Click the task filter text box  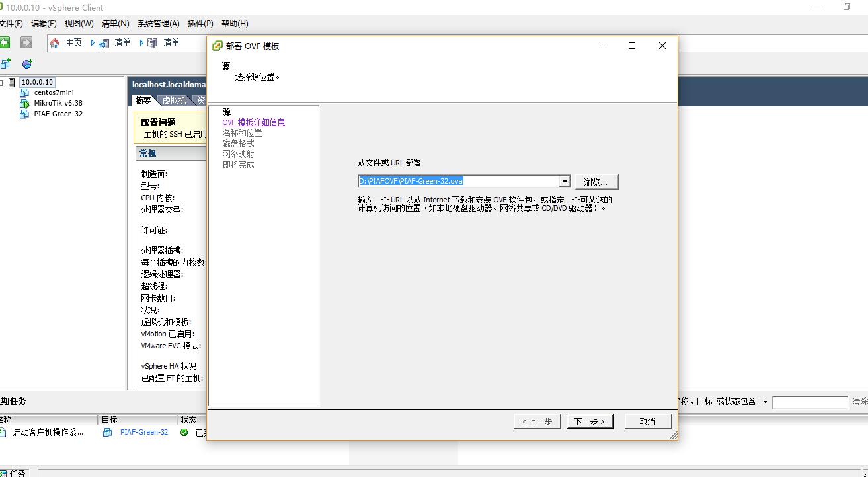click(810, 402)
